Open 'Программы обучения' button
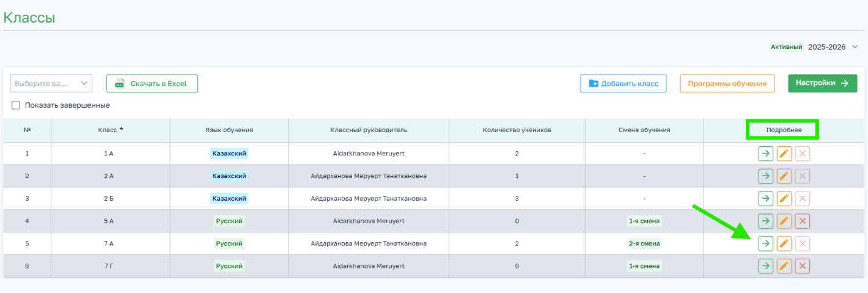The image size is (868, 293). 727,83
